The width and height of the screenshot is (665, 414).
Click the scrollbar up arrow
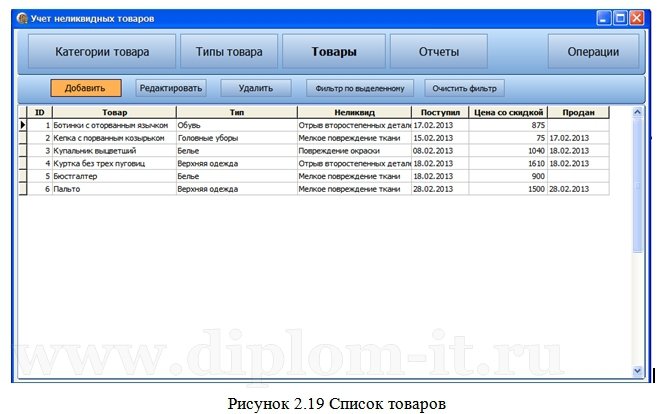click(x=637, y=112)
